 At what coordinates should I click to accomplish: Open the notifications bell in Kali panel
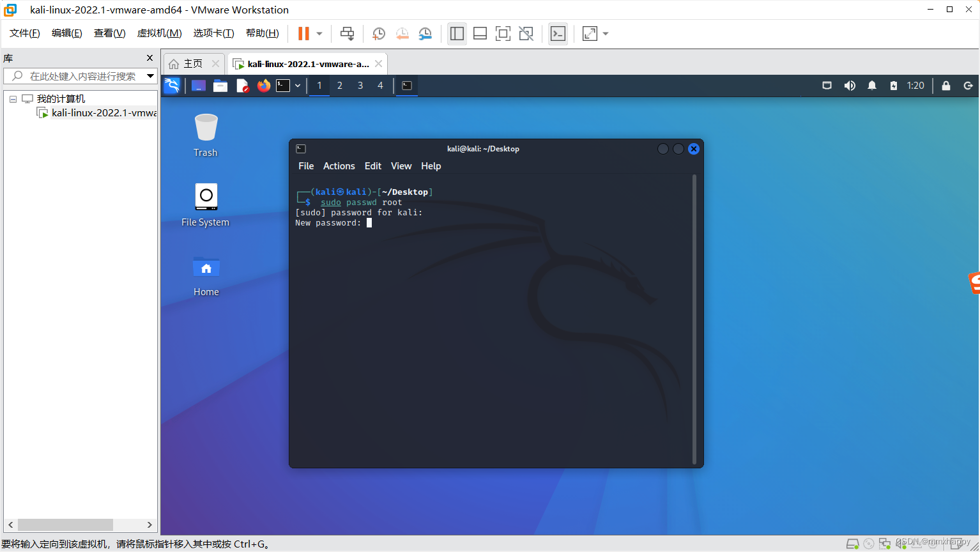(872, 86)
